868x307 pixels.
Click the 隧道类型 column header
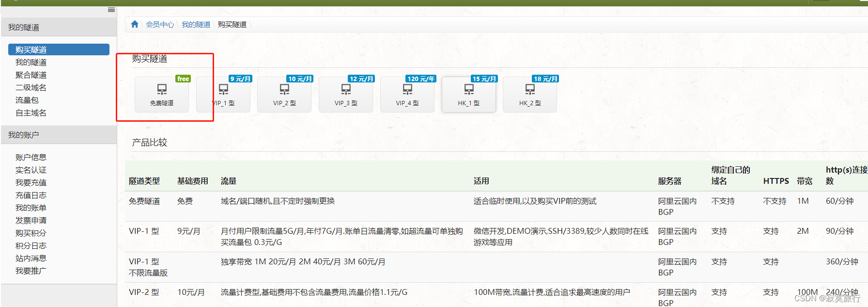[144, 181]
